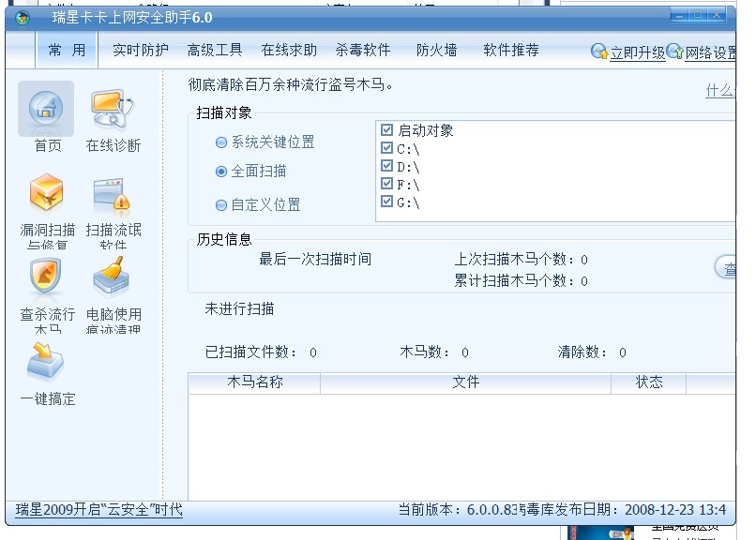
Task: Open the 软件推荐 tab
Action: coord(511,50)
